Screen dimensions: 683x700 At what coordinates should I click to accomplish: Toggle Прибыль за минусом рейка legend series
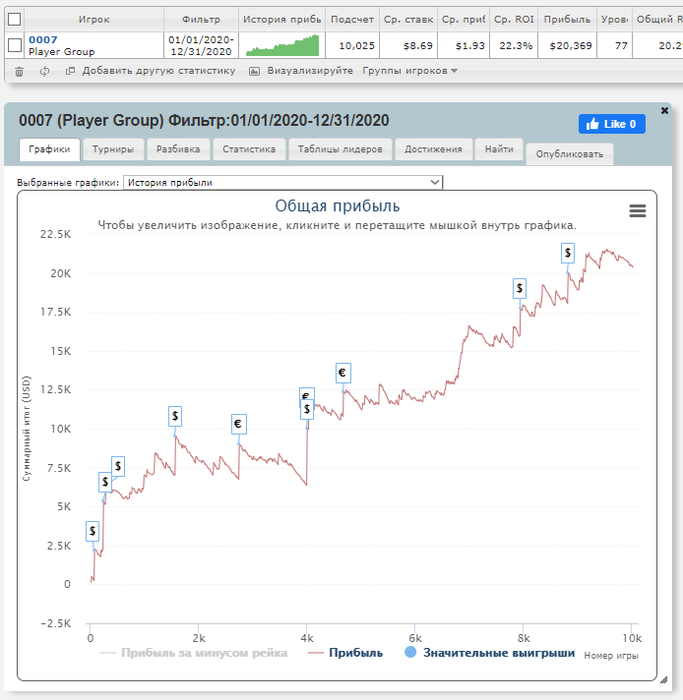(x=194, y=653)
